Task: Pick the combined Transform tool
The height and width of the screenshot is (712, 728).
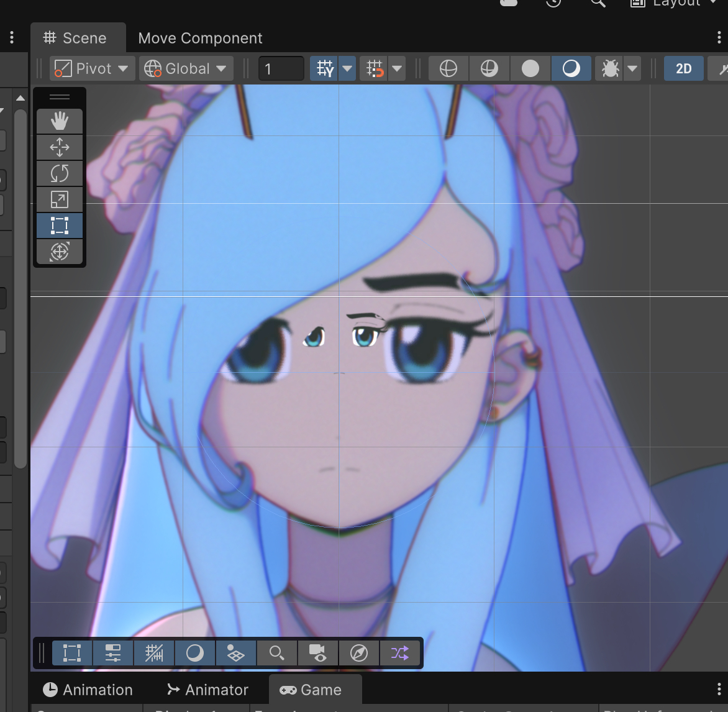Action: (60, 252)
